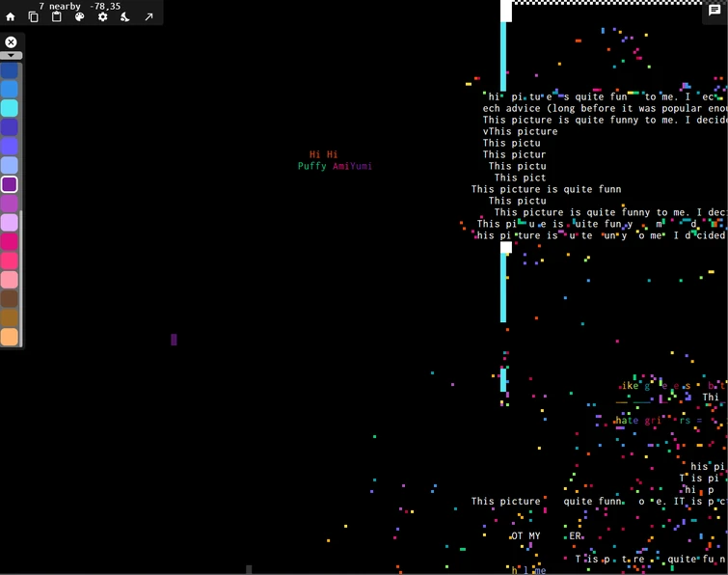The height and width of the screenshot is (575, 728).
Task: Select the dark blue color swatch
Action: coord(10,70)
